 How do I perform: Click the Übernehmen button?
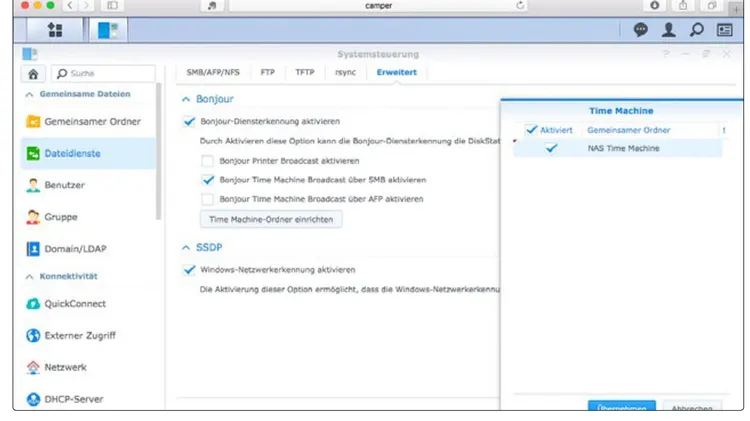click(622, 406)
